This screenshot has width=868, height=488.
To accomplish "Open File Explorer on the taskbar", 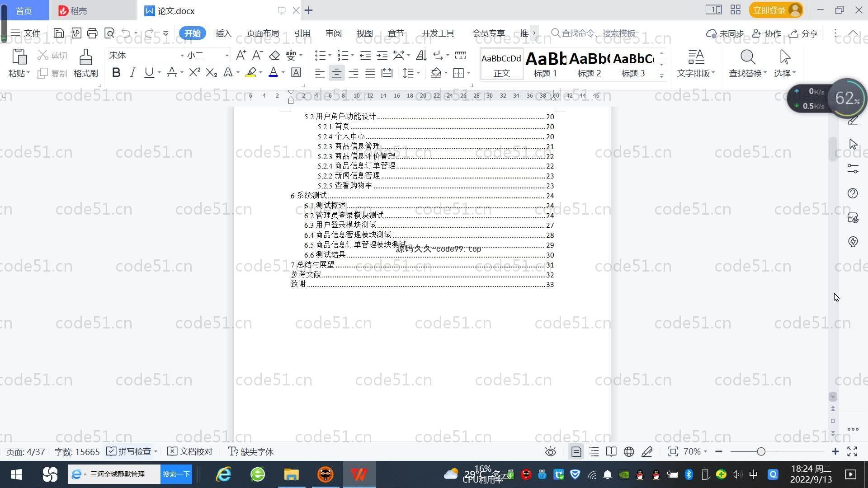I will [292, 474].
